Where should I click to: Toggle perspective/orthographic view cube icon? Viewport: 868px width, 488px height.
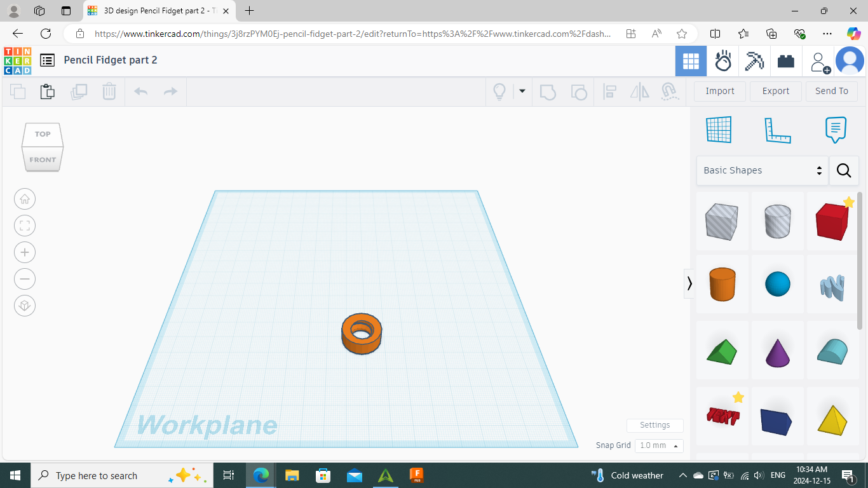click(25, 306)
